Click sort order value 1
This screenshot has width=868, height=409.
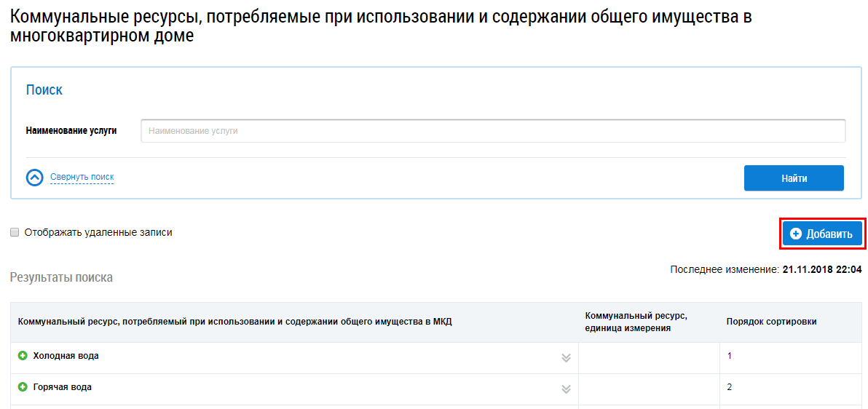730,356
